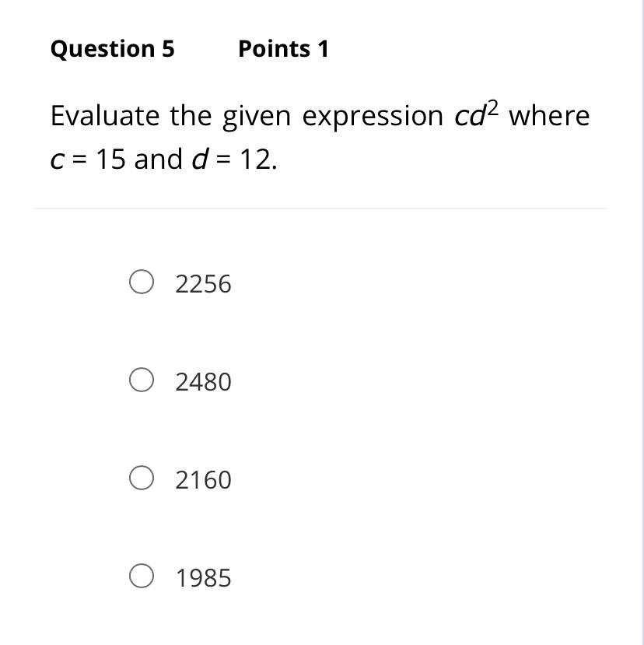Screen dimensions: 644x645
Task: Click the answer label text 2256
Action: pos(203,284)
